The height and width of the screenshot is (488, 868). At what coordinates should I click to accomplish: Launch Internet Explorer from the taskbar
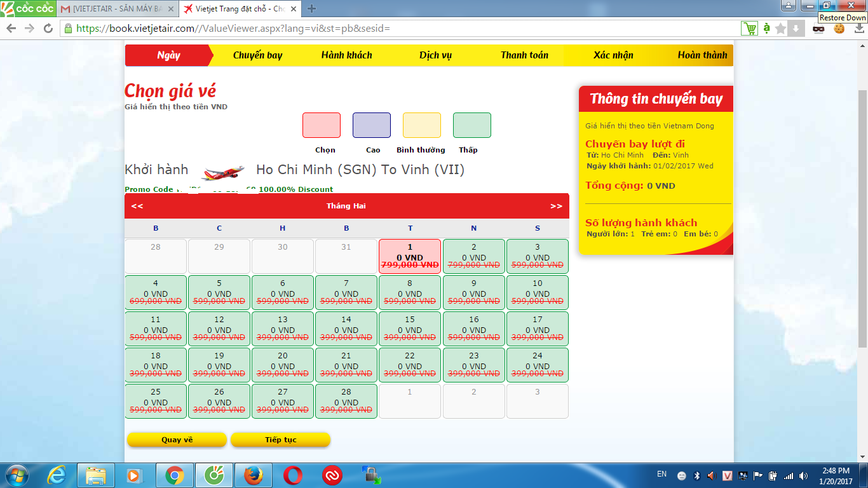[x=57, y=475]
